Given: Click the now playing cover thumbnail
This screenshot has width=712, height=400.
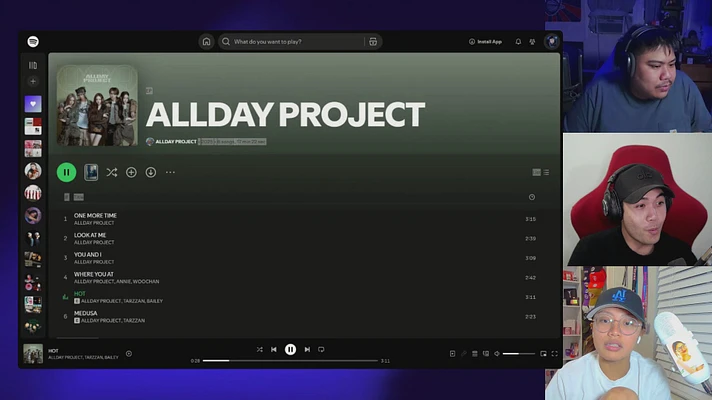Looking at the screenshot, I should [33, 354].
